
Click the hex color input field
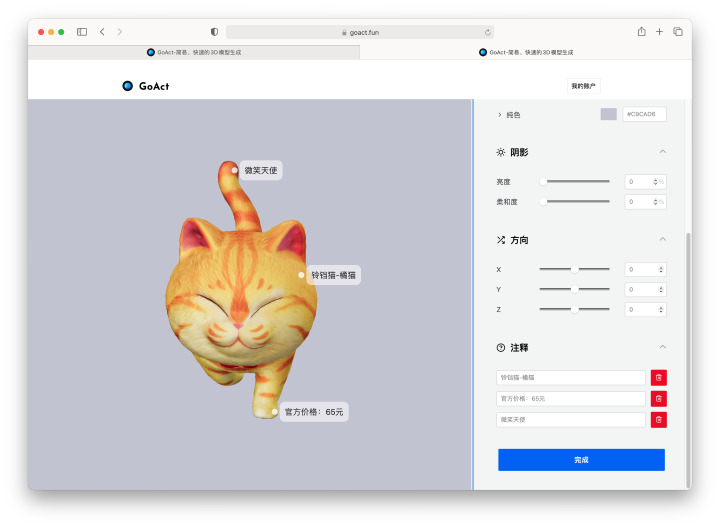tap(644, 114)
